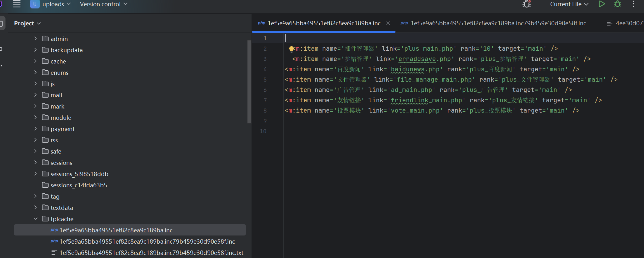Viewport: 644px width, 258px height.
Task: Click the php icon on the active tab
Action: tap(262, 23)
